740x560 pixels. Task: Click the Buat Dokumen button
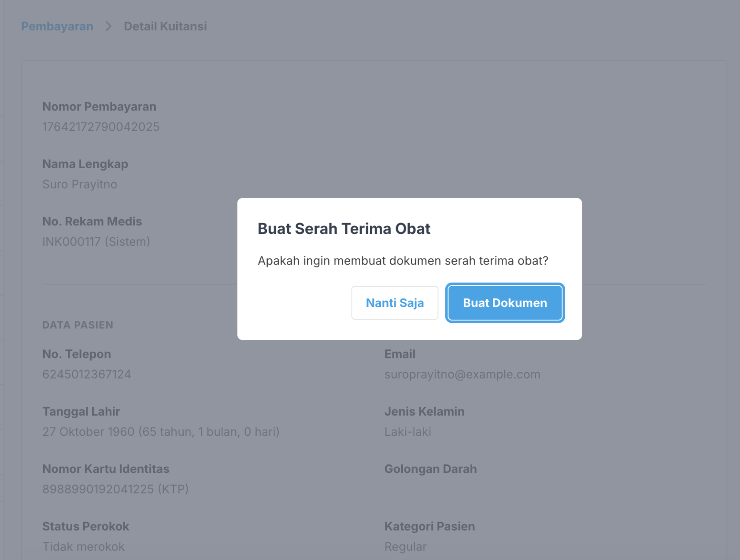[x=505, y=303]
